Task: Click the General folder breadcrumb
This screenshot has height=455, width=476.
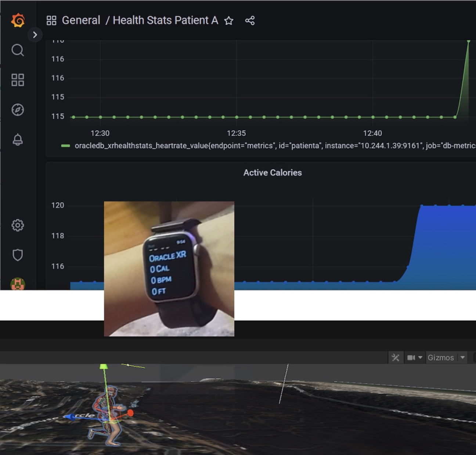Action: click(81, 20)
